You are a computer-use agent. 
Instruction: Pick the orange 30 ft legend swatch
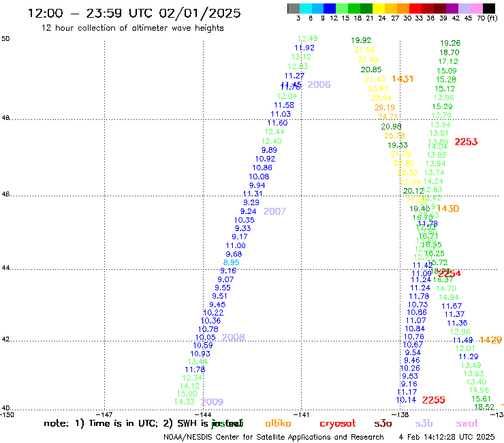pos(403,8)
